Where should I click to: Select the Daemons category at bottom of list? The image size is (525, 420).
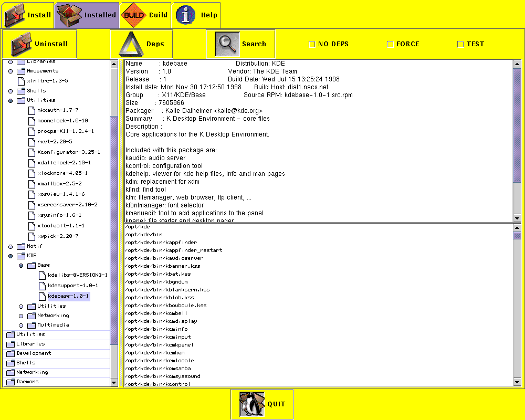click(27, 382)
